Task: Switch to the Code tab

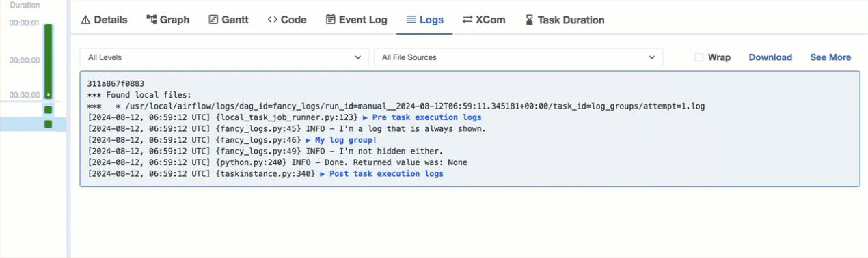Action: [x=286, y=20]
